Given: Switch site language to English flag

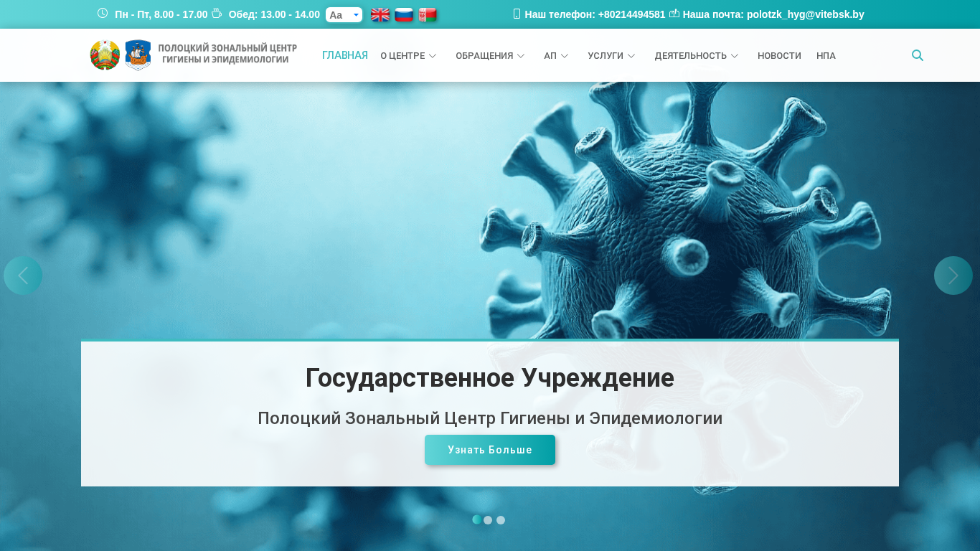Looking at the screenshot, I should click(x=380, y=14).
